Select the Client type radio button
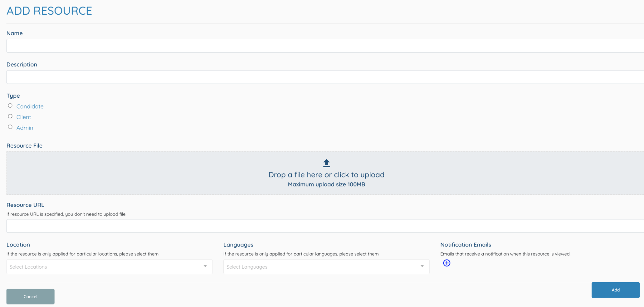Image resolution: width=644 pixels, height=307 pixels. pos(10,116)
